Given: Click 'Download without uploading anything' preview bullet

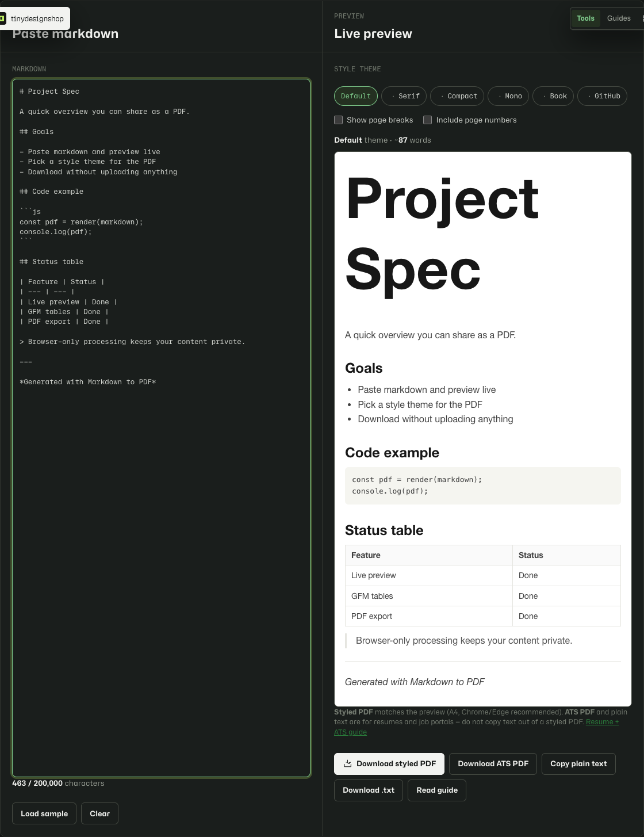Looking at the screenshot, I should 435,419.
